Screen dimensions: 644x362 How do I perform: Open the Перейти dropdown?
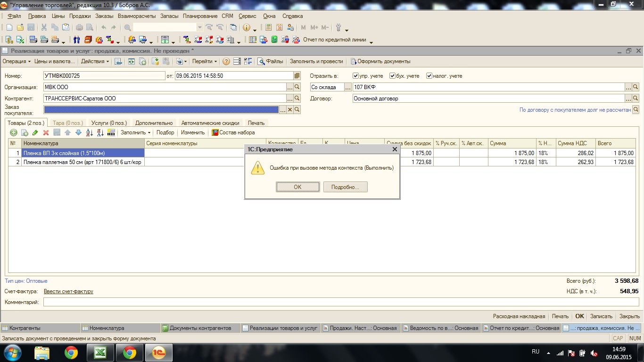(x=205, y=61)
